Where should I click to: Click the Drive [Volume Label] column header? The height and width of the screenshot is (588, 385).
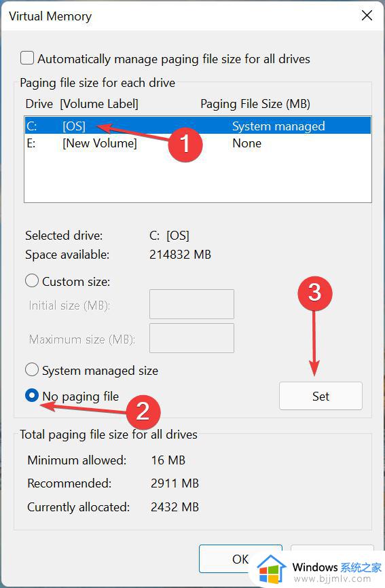[81, 104]
